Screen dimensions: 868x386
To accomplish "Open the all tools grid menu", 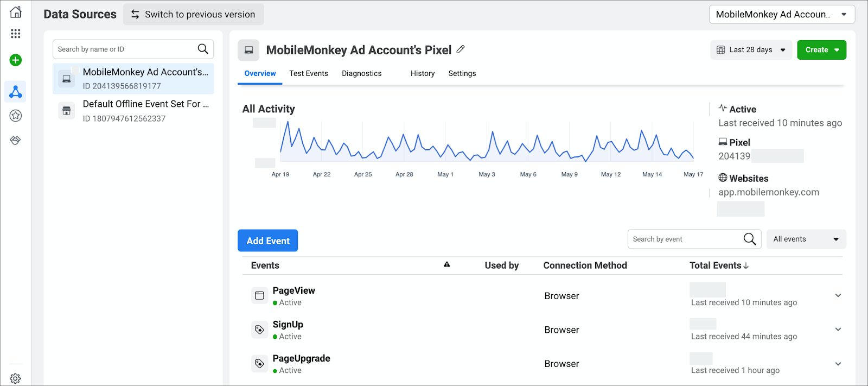I will (x=16, y=34).
